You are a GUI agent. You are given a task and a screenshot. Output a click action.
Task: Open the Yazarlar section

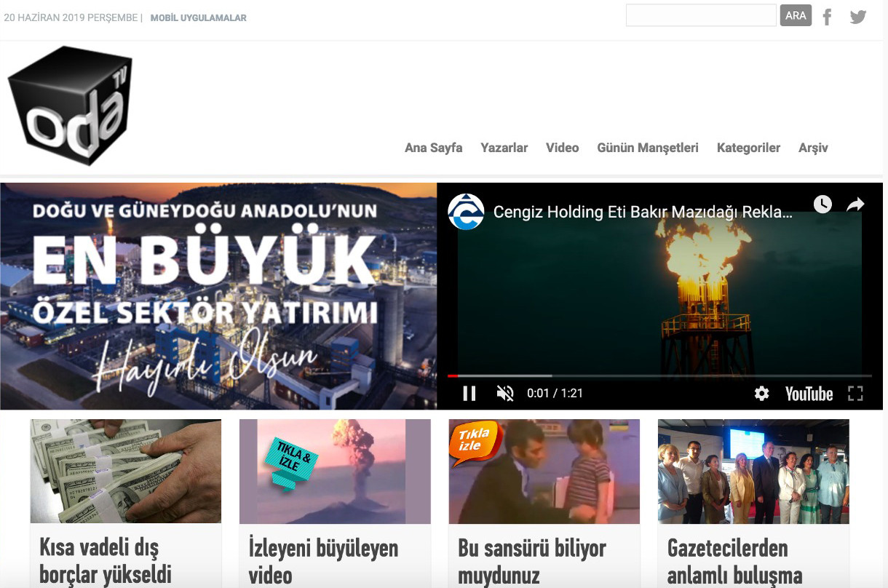pyautogui.click(x=504, y=148)
